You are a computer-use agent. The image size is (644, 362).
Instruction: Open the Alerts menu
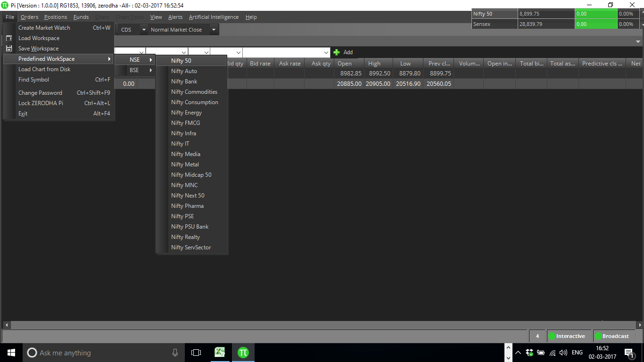175,17
